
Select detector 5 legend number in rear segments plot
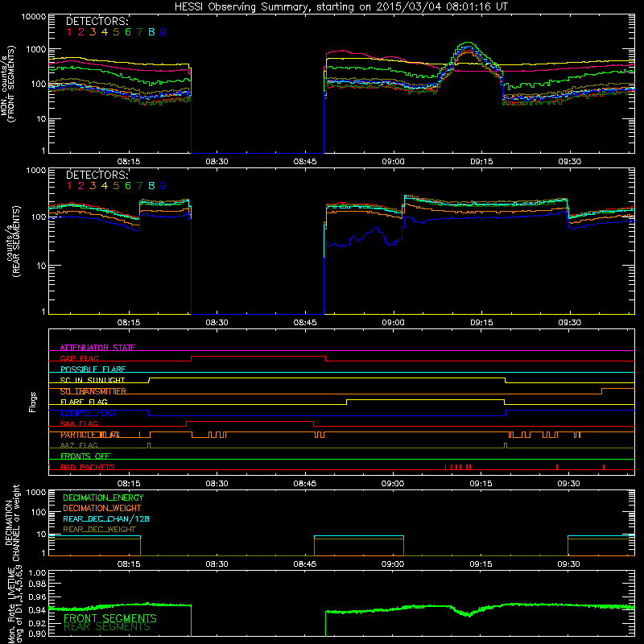coord(116,186)
